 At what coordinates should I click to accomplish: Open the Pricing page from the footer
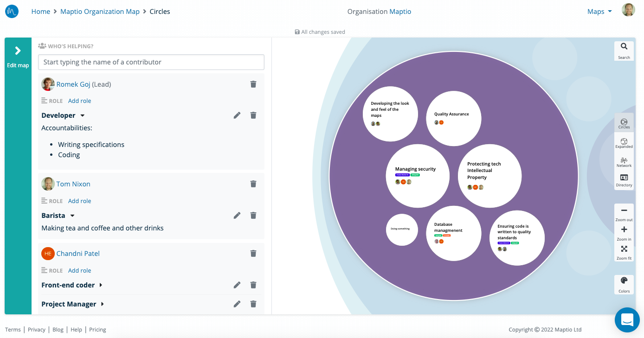97,329
